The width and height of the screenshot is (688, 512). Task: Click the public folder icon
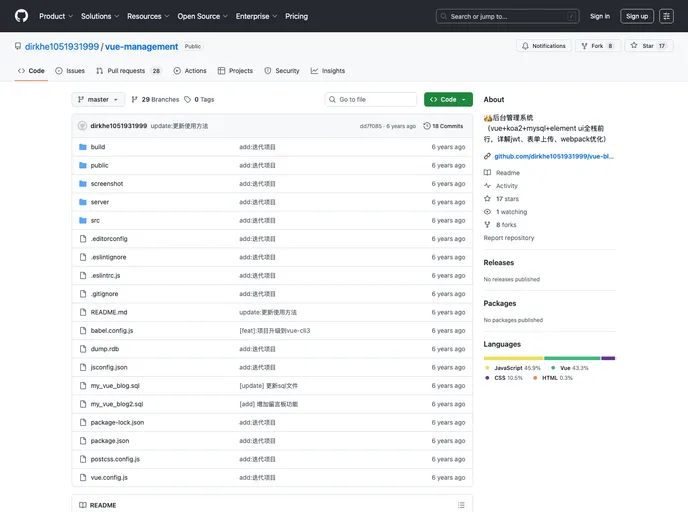pos(82,165)
